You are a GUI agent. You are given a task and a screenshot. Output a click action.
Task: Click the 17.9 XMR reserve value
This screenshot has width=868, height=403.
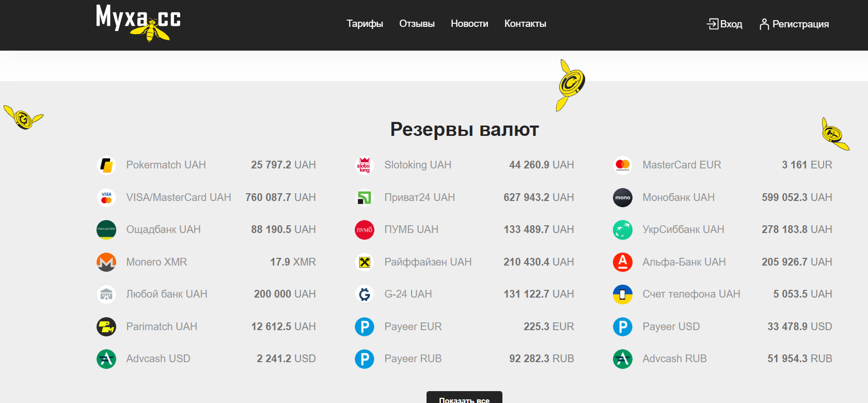(x=293, y=262)
